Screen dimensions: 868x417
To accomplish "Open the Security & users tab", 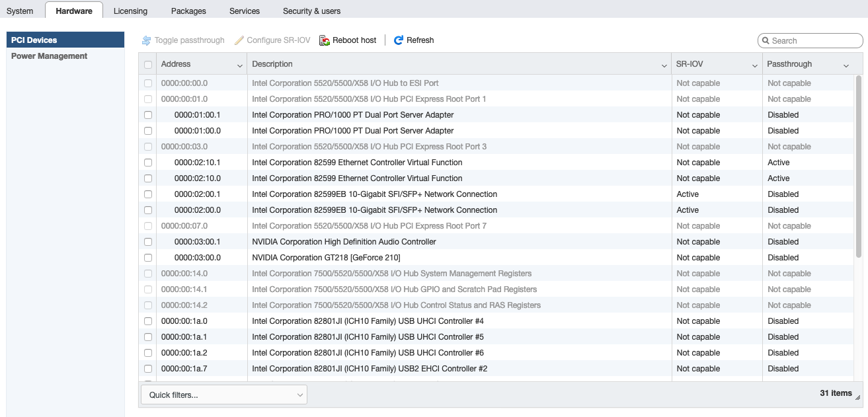I will tap(311, 11).
